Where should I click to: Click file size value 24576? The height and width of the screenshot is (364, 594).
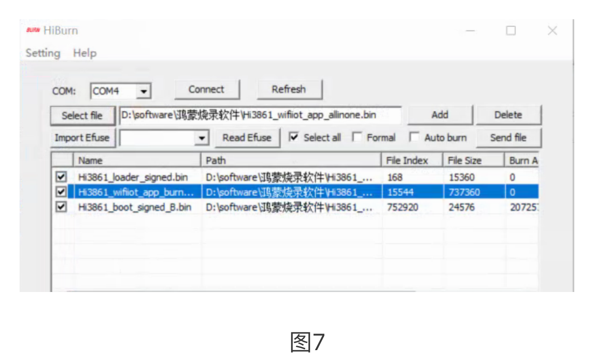coord(462,207)
